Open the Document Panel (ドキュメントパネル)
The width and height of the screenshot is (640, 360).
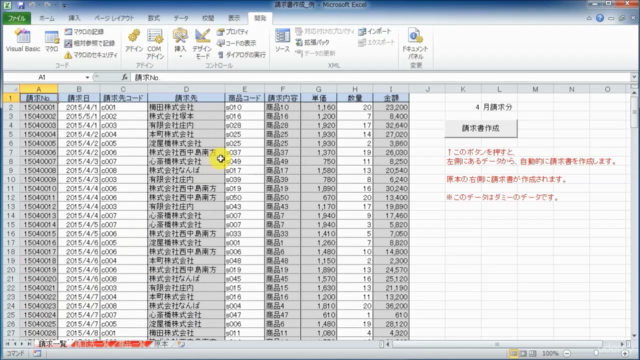click(x=415, y=44)
